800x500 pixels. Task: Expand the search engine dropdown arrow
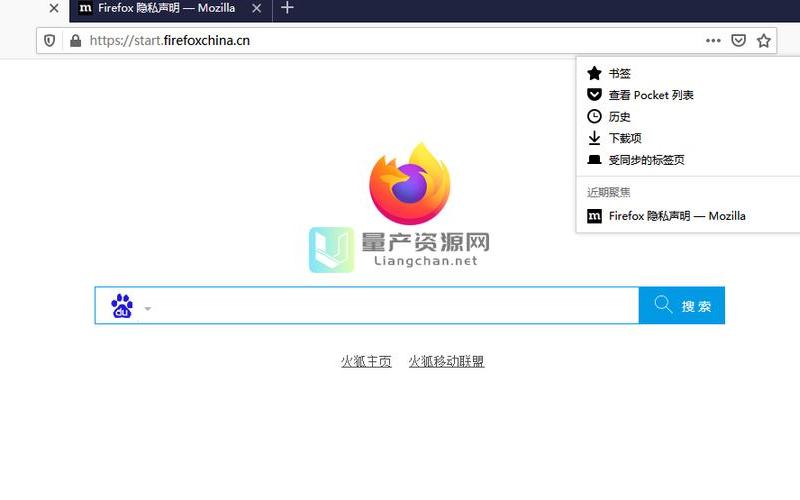(x=148, y=309)
